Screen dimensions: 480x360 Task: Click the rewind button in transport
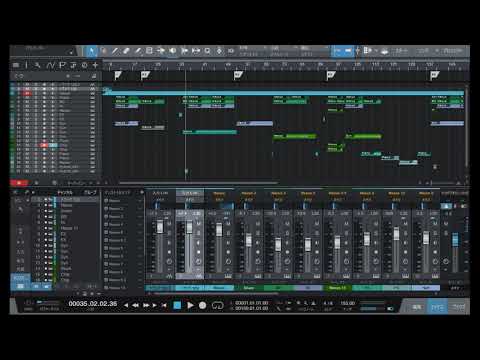pos(135,305)
